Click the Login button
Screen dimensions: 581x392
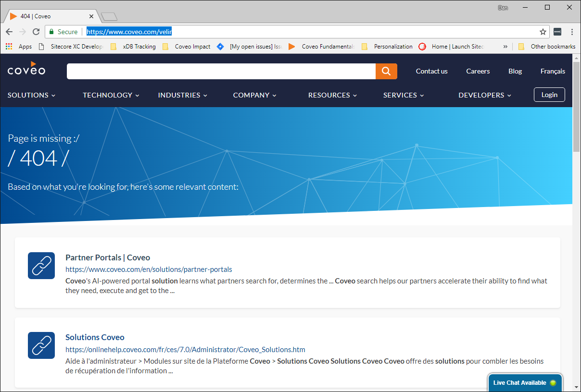click(x=549, y=95)
